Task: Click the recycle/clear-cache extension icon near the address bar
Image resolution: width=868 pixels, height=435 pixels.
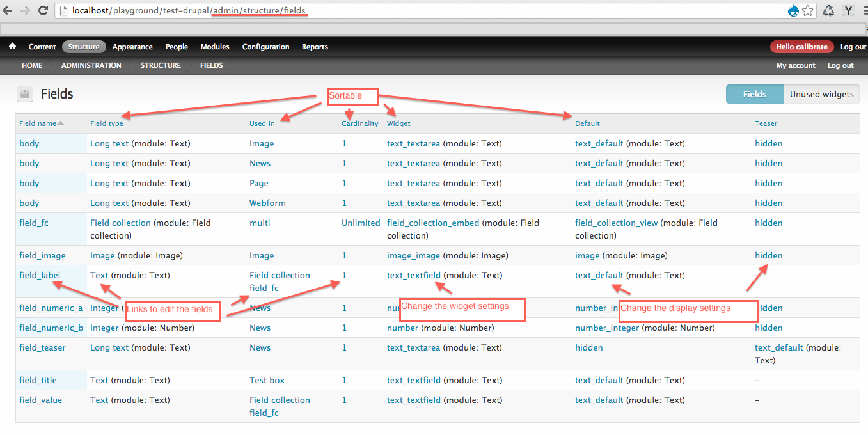Action: 828,10
